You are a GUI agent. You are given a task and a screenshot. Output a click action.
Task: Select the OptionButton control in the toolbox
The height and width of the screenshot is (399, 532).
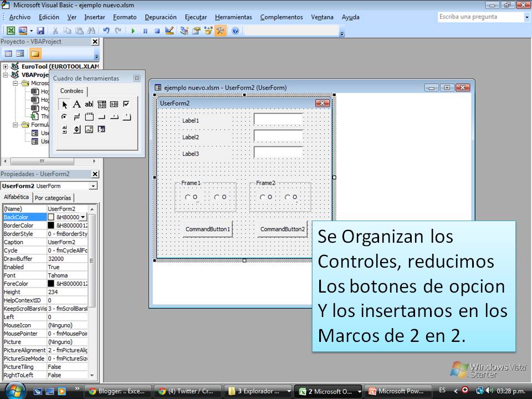pyautogui.click(x=64, y=116)
